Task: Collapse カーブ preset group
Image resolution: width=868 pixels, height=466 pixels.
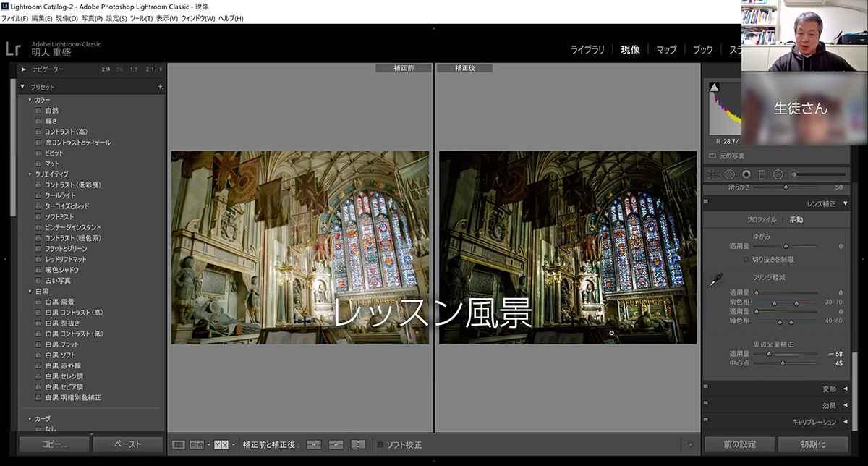Action: click(30, 419)
